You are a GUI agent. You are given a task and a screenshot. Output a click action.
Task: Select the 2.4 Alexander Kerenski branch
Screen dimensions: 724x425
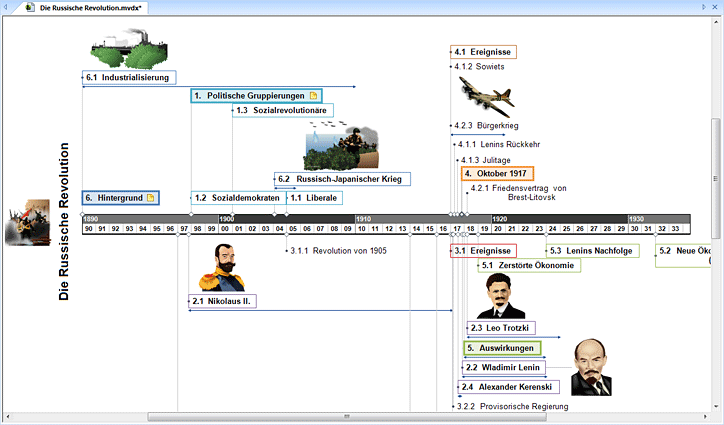click(x=509, y=387)
